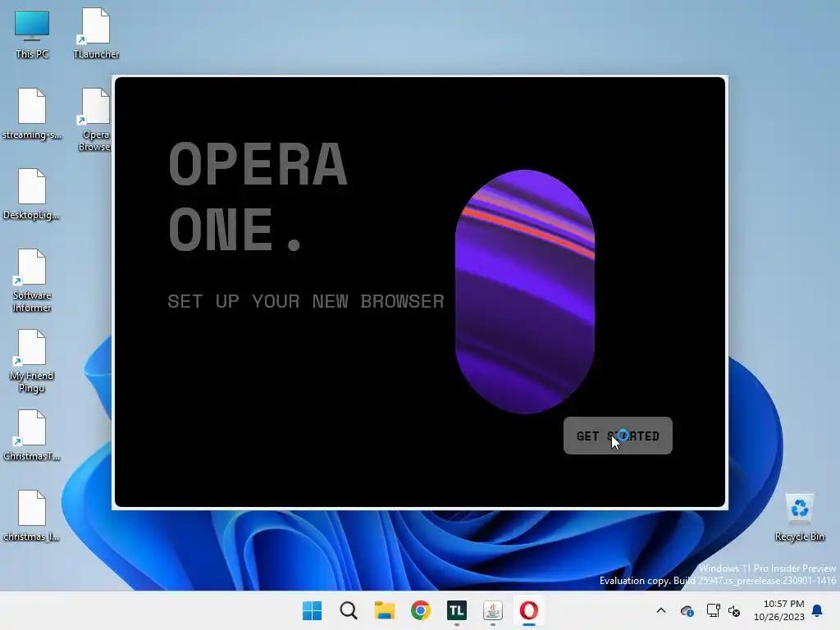Click the Opera icon in taskbar
The height and width of the screenshot is (630, 840).
529,610
